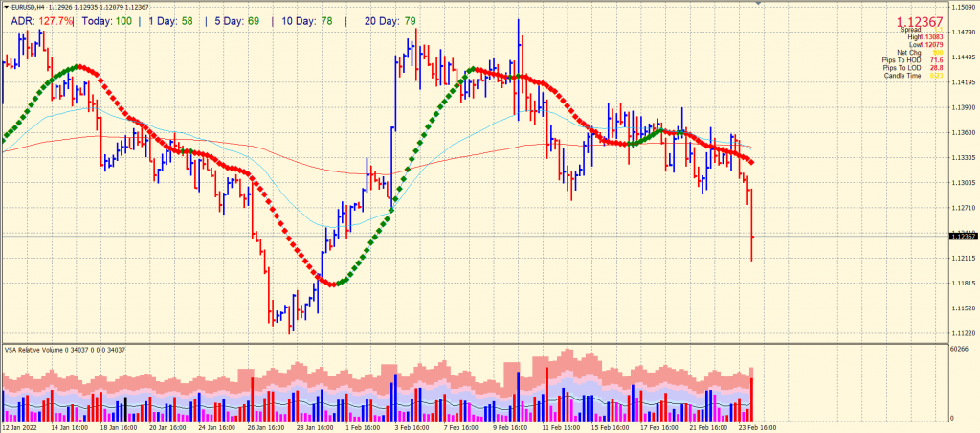Click the 5 Day: 69 reading
The image size is (980, 433).
[235, 21]
